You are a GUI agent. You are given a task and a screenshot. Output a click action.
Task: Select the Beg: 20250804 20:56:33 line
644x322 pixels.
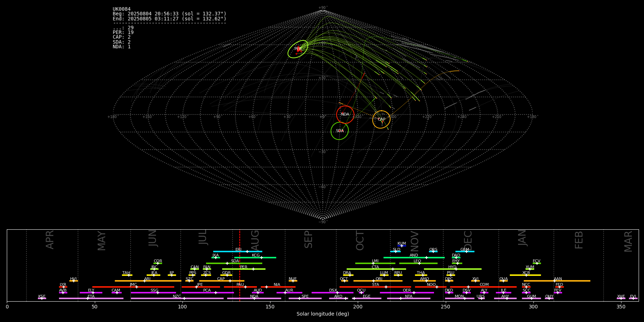click(170, 14)
